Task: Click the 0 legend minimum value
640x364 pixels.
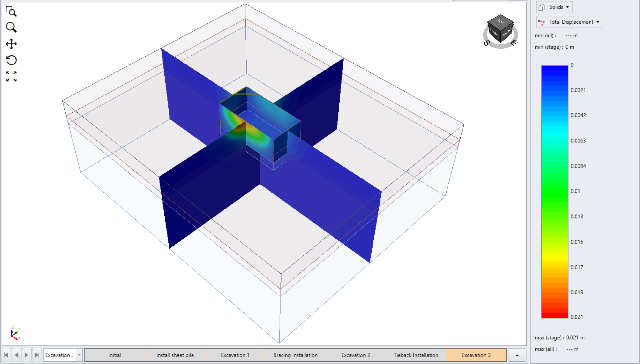Action: tap(572, 65)
